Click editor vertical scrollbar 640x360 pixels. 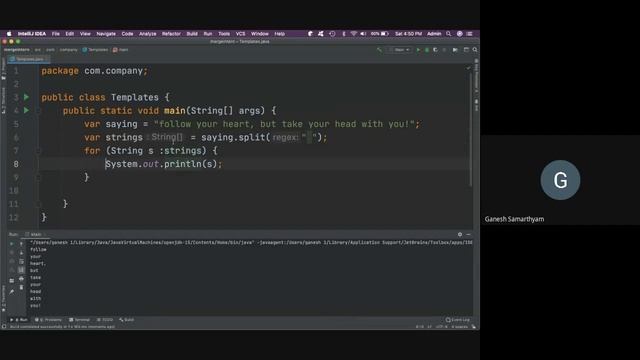tap(471, 129)
